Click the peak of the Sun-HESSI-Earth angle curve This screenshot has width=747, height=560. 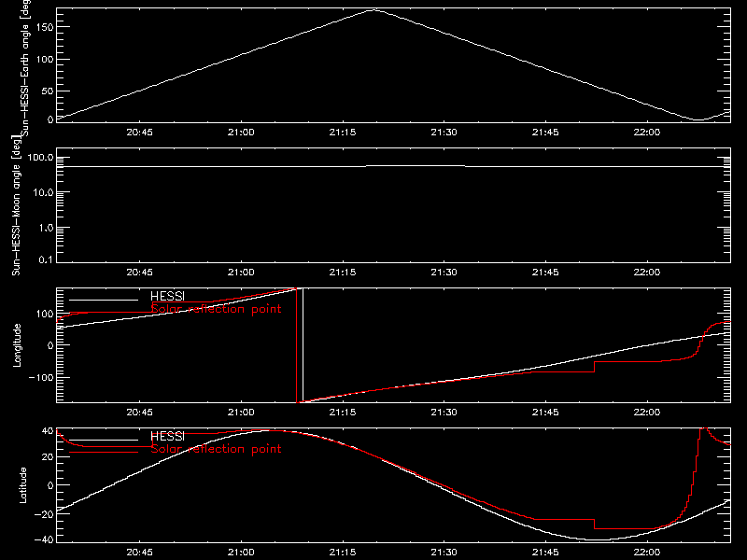tap(375, 9)
